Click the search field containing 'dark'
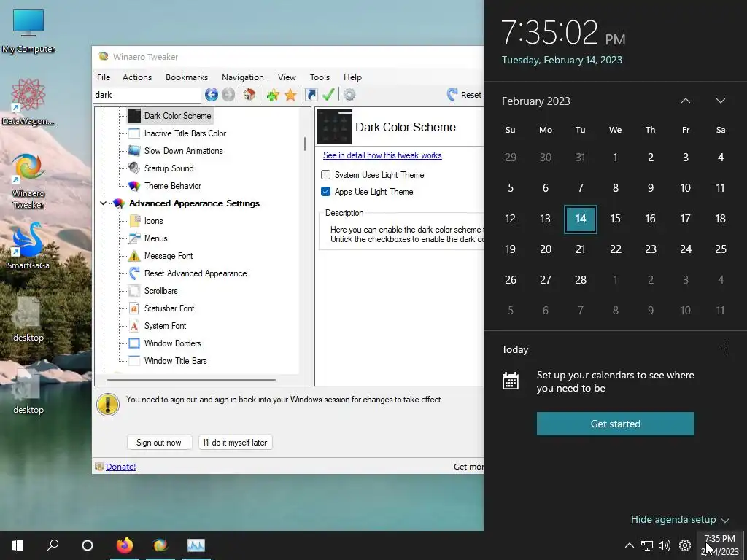 click(147, 95)
